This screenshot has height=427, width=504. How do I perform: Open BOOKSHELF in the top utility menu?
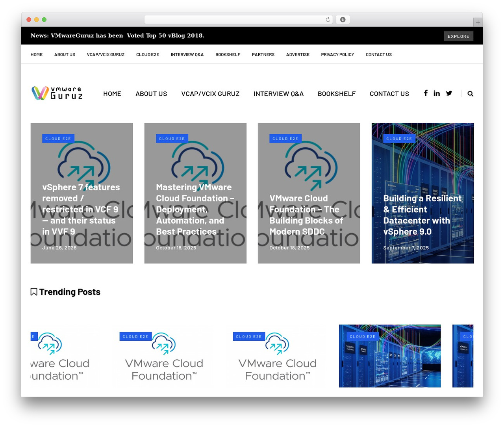(x=228, y=55)
